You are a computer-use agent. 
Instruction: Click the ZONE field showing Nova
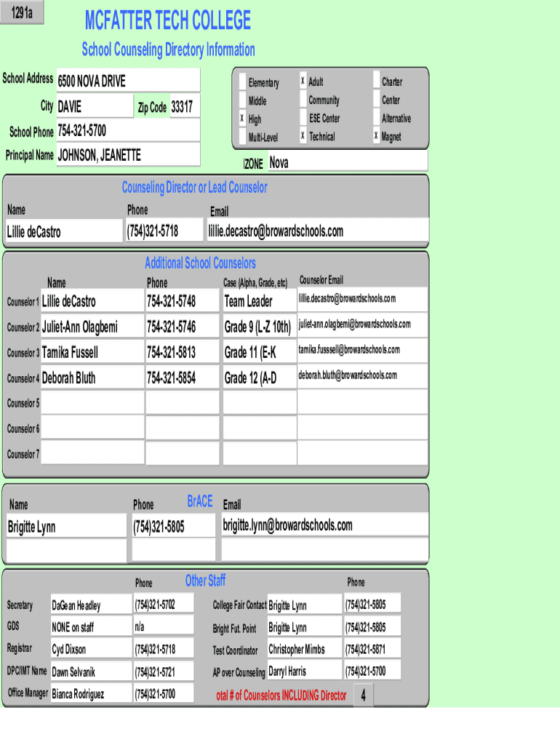click(x=347, y=162)
